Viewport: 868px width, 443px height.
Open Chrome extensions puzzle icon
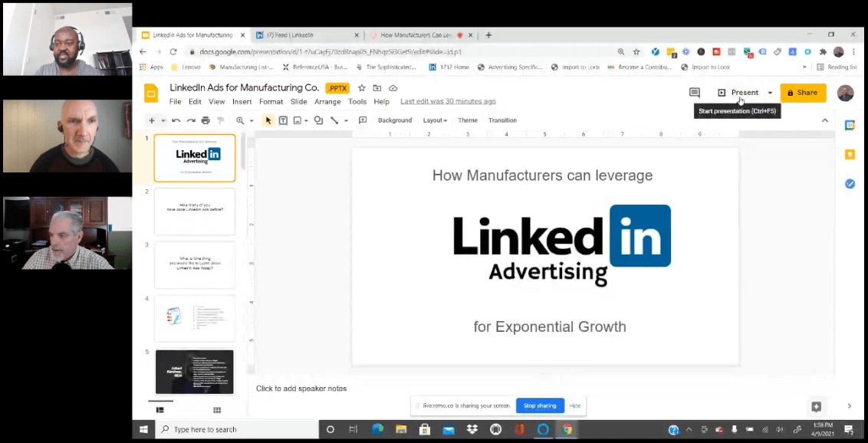pyautogui.click(x=823, y=52)
